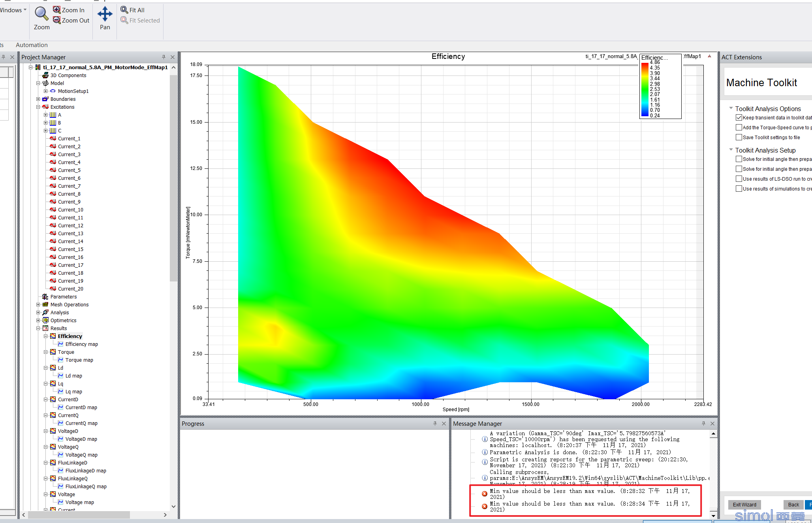Close the Progress panel
Screen dimensions: 812x523
[x=444, y=423]
